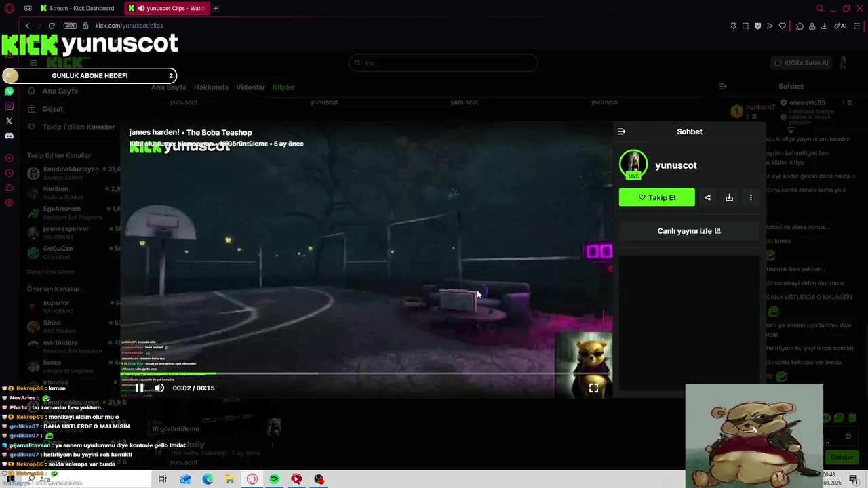Focus the kick.com/yunuscot/clips address bar

click(129, 26)
